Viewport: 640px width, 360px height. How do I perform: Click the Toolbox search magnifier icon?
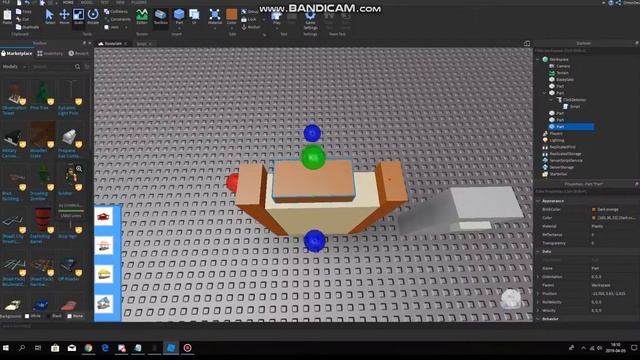coord(78,67)
